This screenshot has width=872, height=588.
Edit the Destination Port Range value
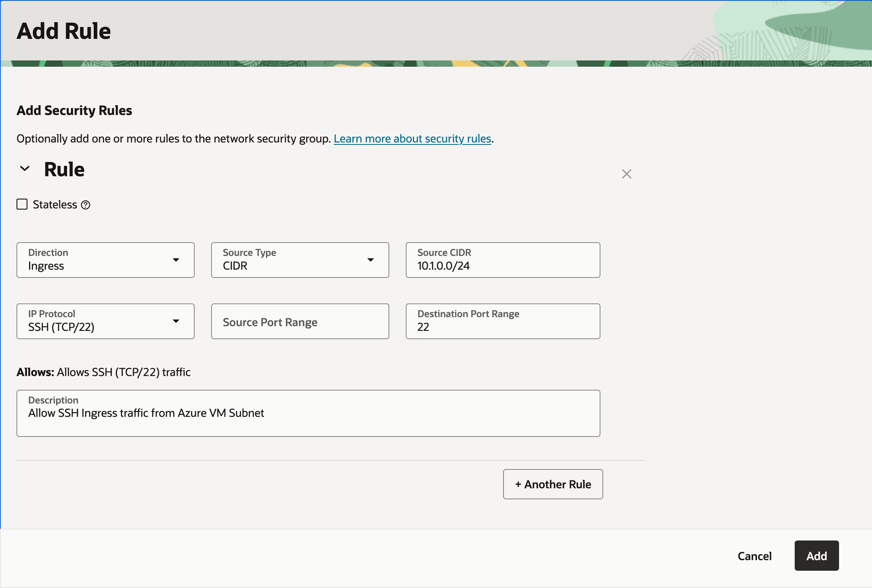coord(502,327)
